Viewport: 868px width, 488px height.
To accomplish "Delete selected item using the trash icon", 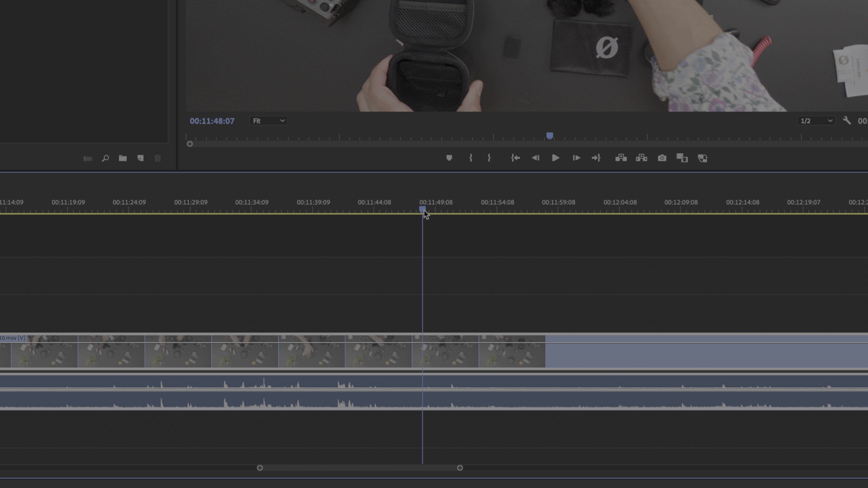I will pyautogui.click(x=158, y=158).
